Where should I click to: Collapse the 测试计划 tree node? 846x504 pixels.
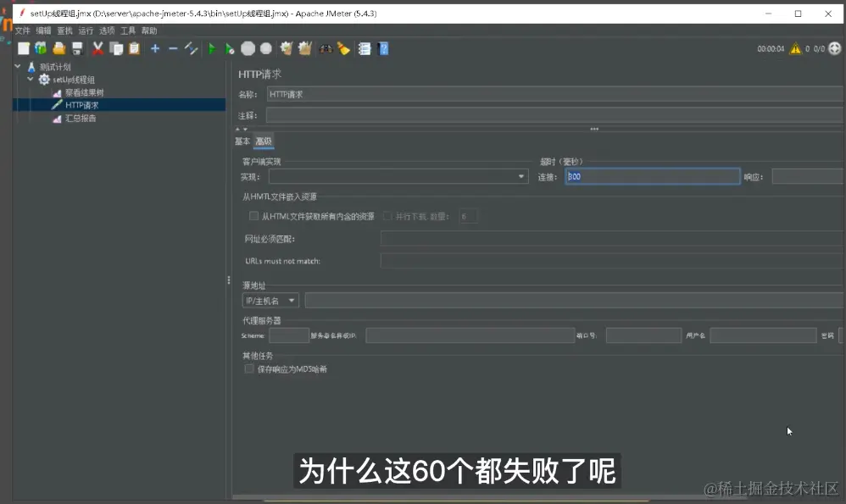tap(18, 66)
